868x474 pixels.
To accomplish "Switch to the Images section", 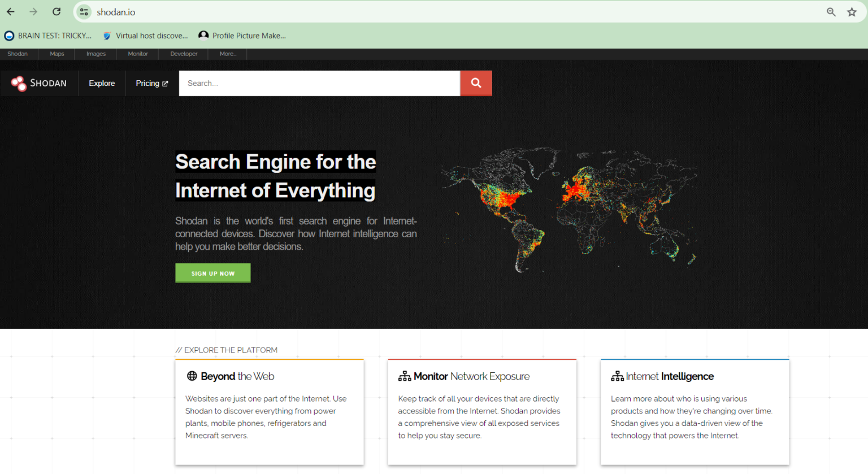I will click(96, 53).
